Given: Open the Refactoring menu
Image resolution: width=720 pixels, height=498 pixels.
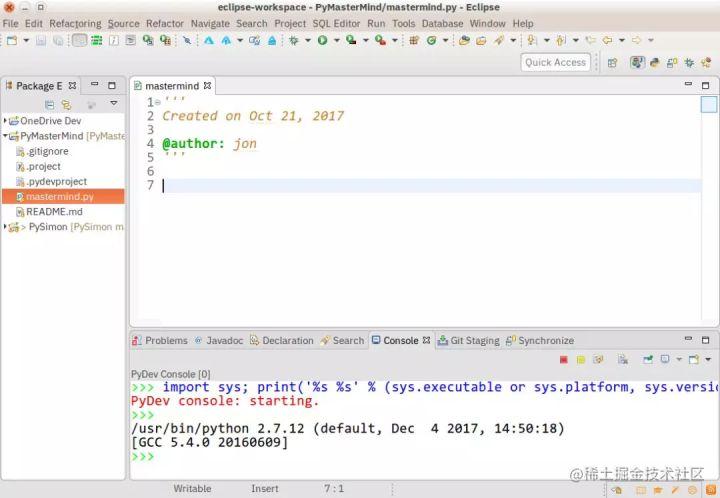Looking at the screenshot, I should click(75, 23).
